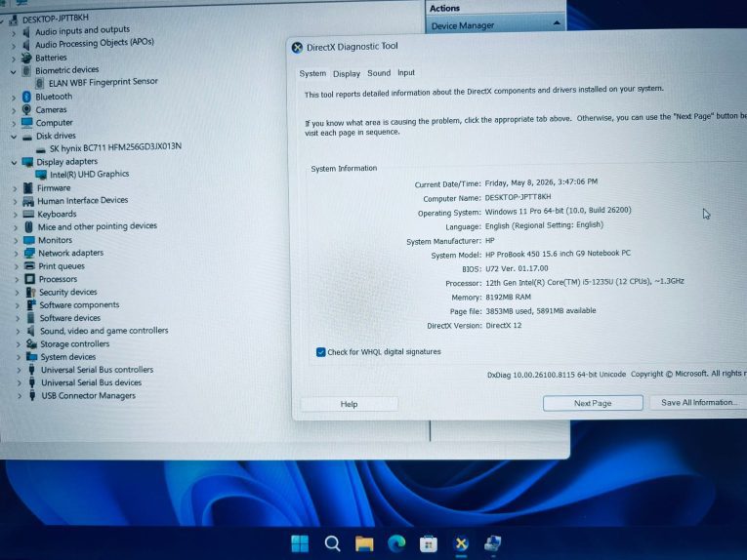Switch to the System tab
Viewport: 747px width, 560px height.
[312, 74]
